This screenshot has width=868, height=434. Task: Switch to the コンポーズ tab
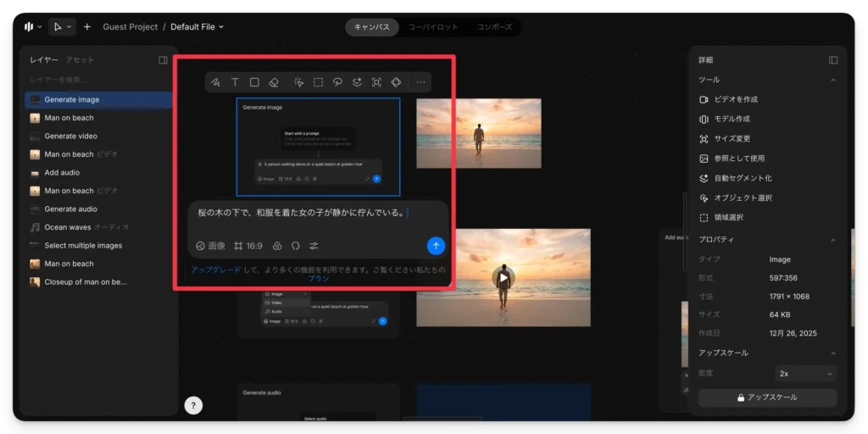click(x=494, y=27)
